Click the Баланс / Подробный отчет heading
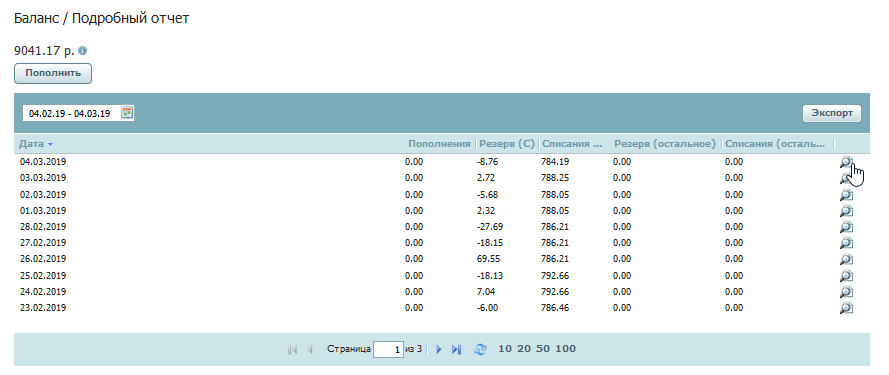 click(x=101, y=19)
